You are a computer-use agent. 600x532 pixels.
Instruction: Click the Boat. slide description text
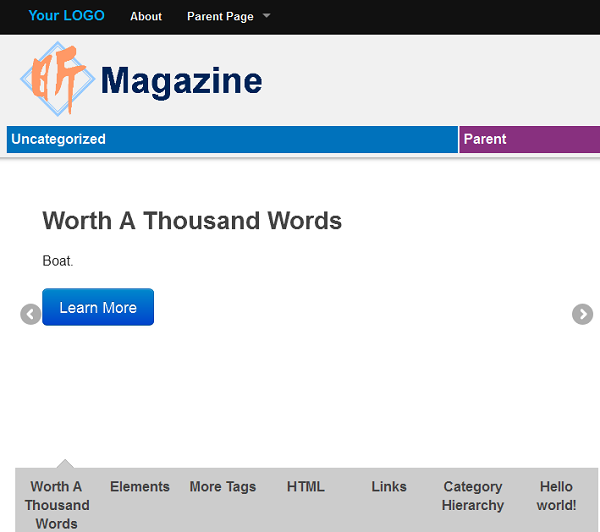[58, 261]
